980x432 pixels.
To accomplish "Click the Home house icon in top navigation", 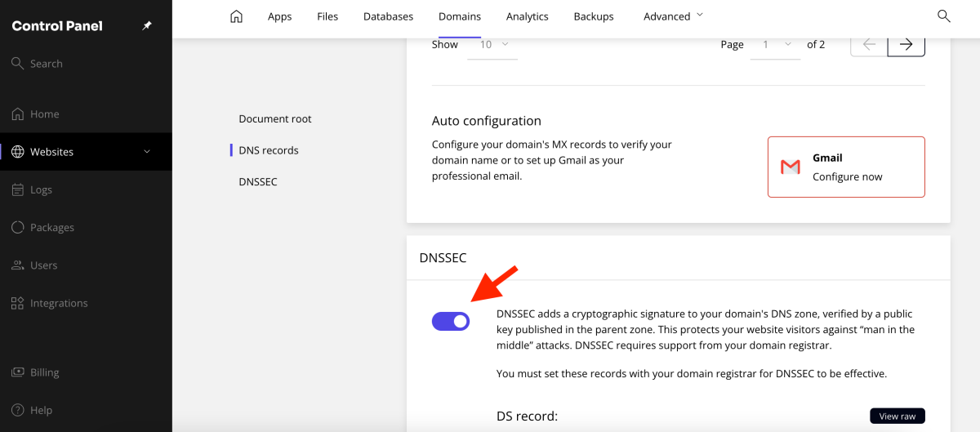I will coord(236,16).
